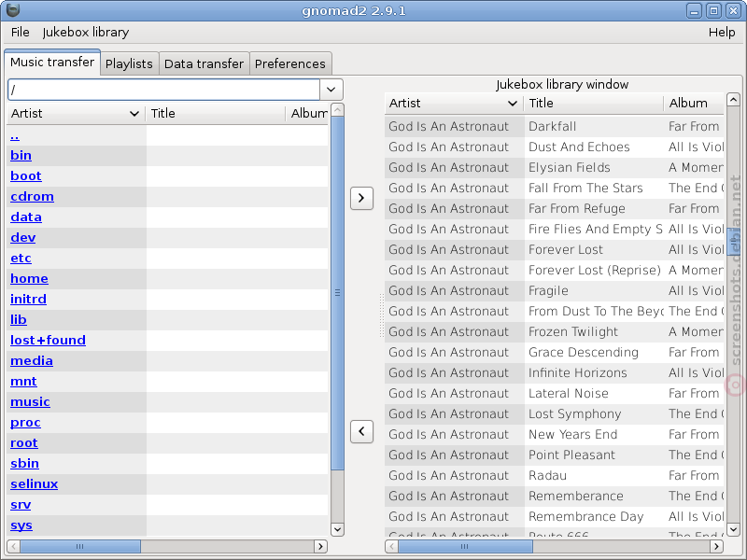The width and height of the screenshot is (747, 560).
Task: Open the selinux folder link
Action: coord(35,483)
